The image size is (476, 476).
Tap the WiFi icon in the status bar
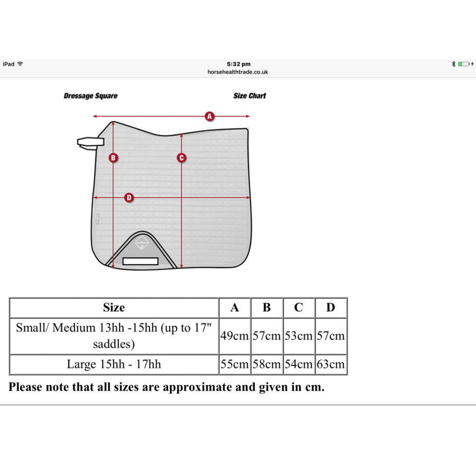(20, 63)
